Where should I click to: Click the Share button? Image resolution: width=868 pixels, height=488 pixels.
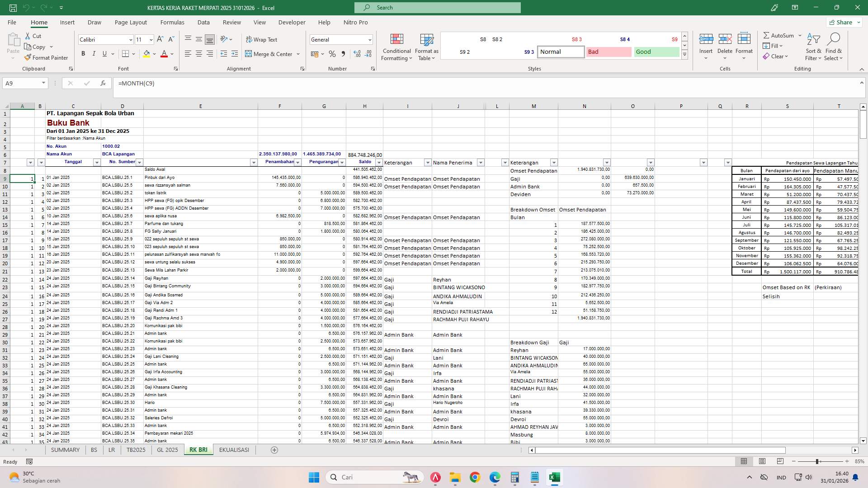tap(844, 22)
